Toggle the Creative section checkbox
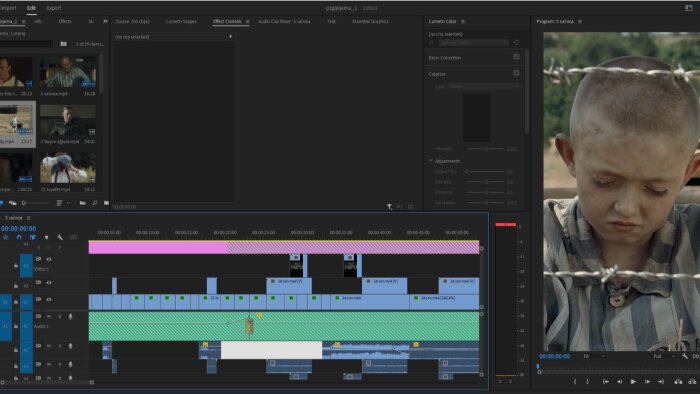Image resolution: width=700 pixels, height=394 pixels. (x=516, y=73)
